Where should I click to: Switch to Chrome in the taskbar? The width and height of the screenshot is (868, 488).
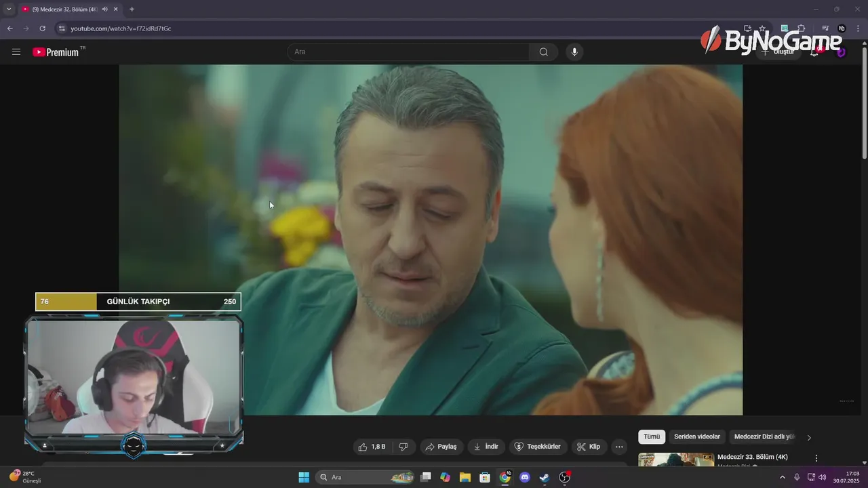(505, 477)
